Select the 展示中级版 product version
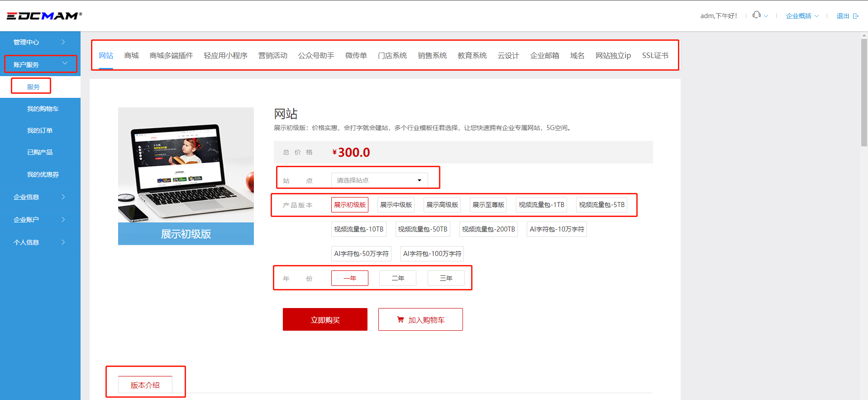The image size is (868, 400). pyautogui.click(x=396, y=205)
